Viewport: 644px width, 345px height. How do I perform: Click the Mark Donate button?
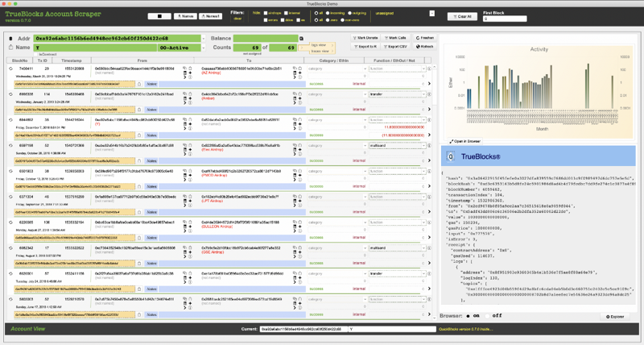365,38
